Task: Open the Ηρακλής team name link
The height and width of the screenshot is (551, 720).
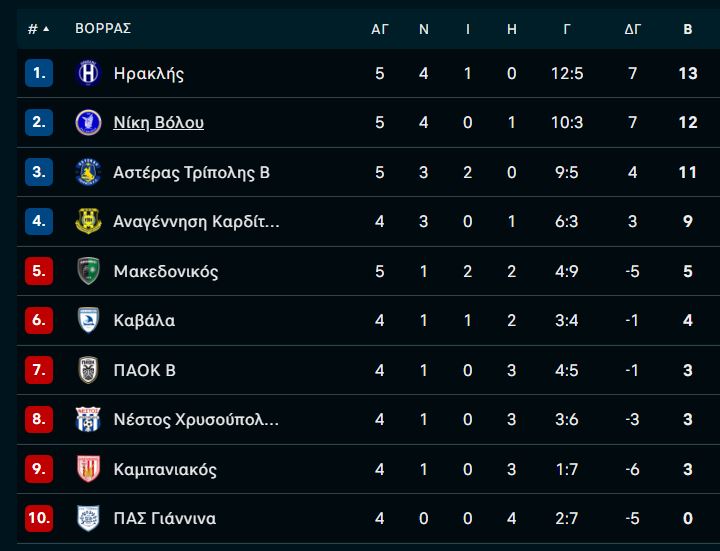Action: pyautogui.click(x=149, y=73)
